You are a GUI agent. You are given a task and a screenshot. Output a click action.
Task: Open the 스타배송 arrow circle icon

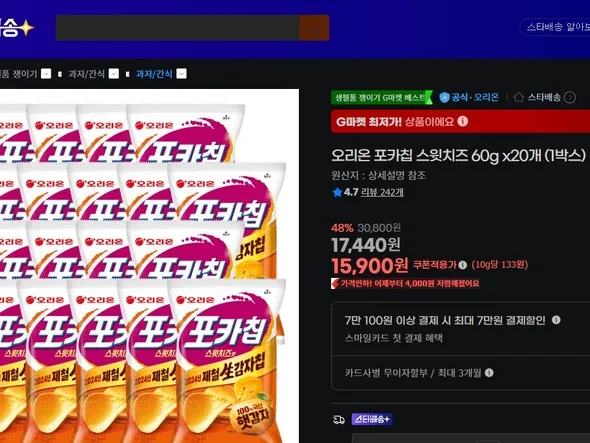tap(570, 97)
